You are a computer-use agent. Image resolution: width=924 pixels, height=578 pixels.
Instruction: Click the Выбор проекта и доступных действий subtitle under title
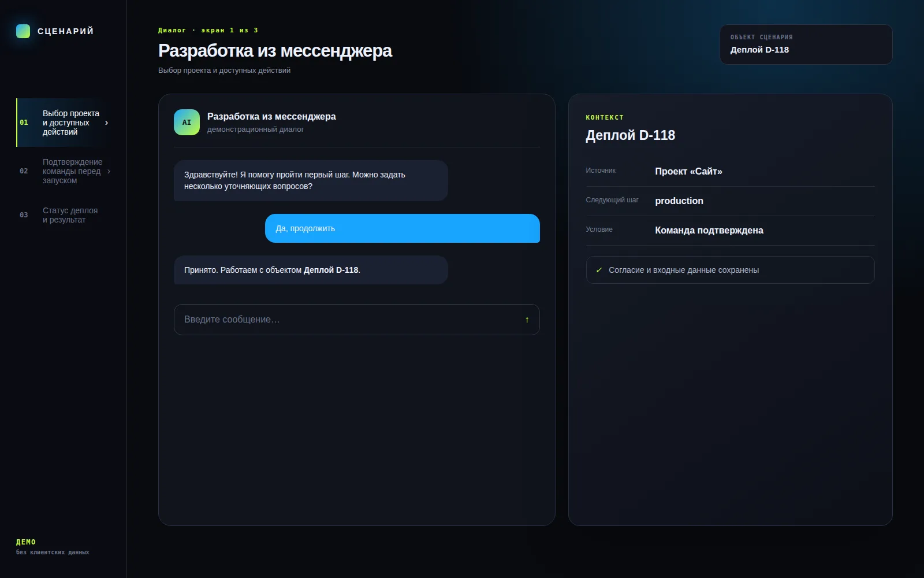click(x=224, y=71)
